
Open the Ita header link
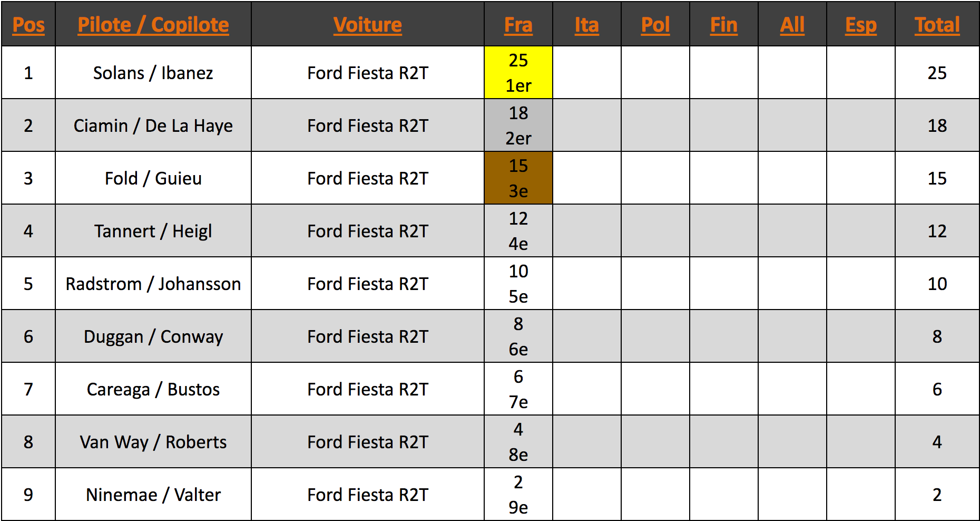click(x=587, y=25)
